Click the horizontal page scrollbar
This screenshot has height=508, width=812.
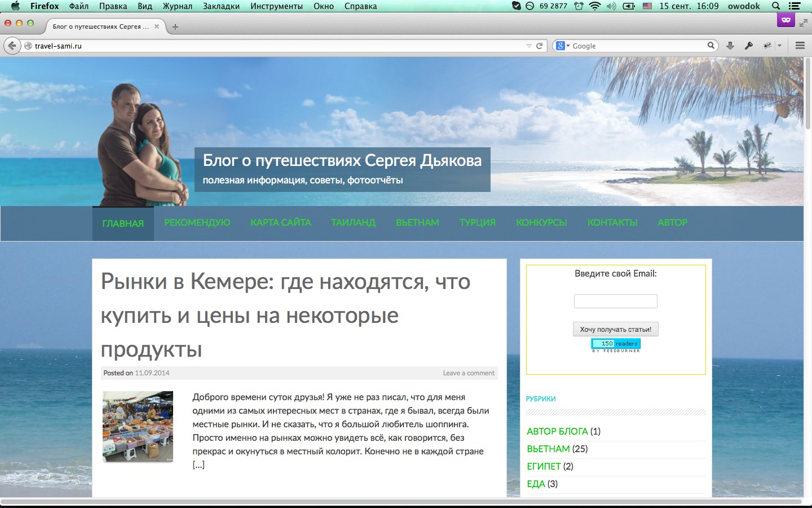[x=401, y=501]
